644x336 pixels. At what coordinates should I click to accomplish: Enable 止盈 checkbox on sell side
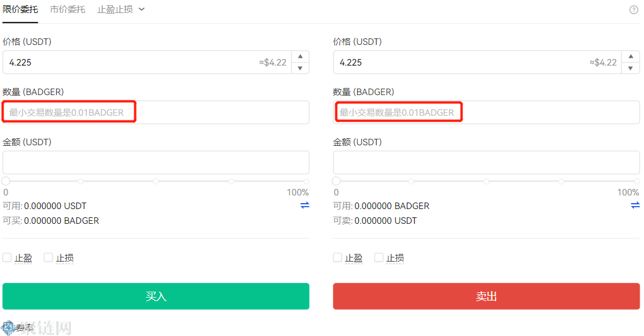point(338,257)
